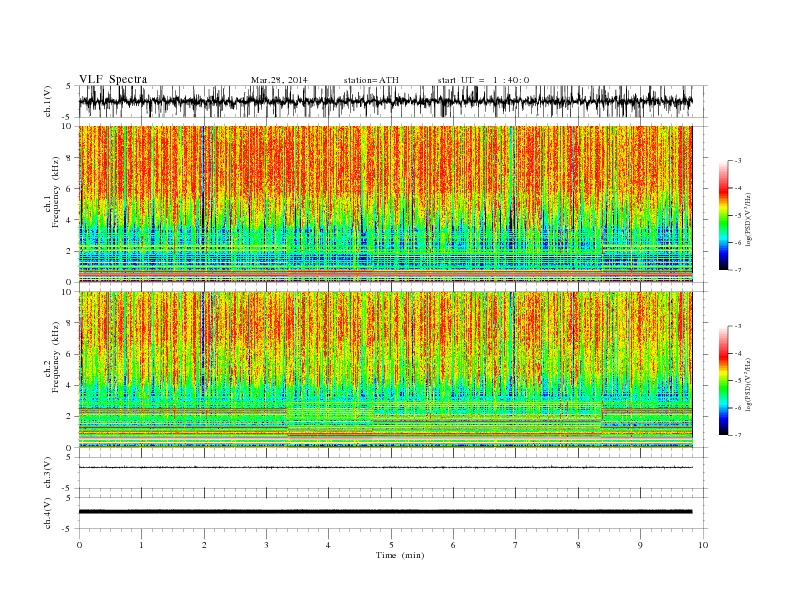Viewport: 792px width, 612px height.
Task: Click tick label 6 on the Time axis
Action: click(x=453, y=545)
